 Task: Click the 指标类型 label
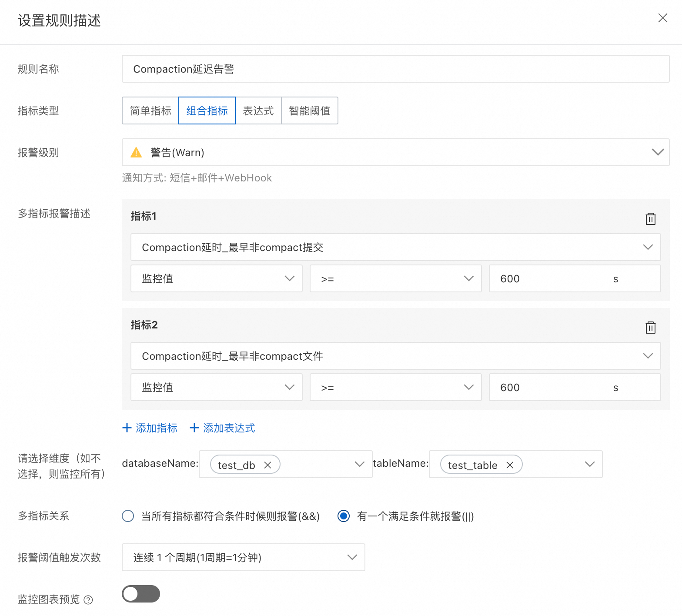point(38,111)
